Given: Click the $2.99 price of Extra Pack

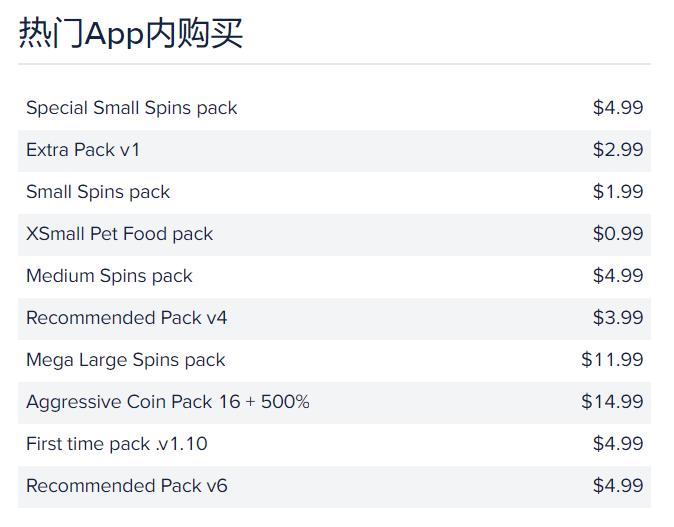Looking at the screenshot, I should point(617,150).
